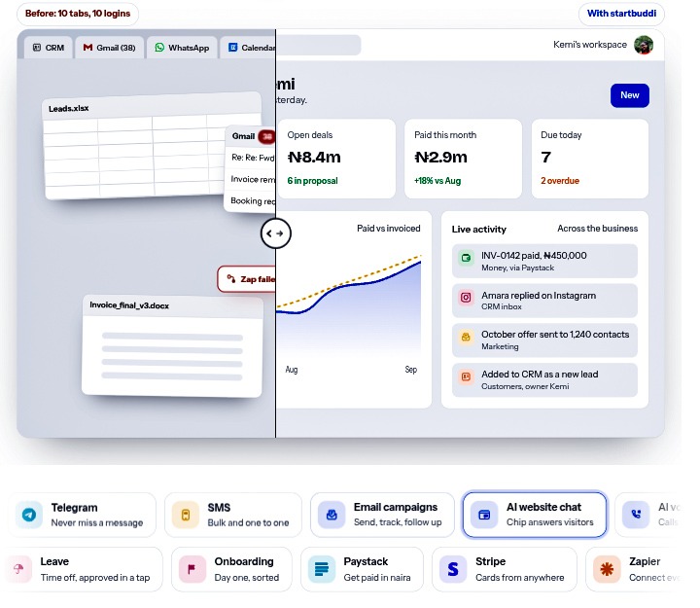The height and width of the screenshot is (608, 700).
Task: Click the Leave umbrella icon
Action: click(x=18, y=569)
